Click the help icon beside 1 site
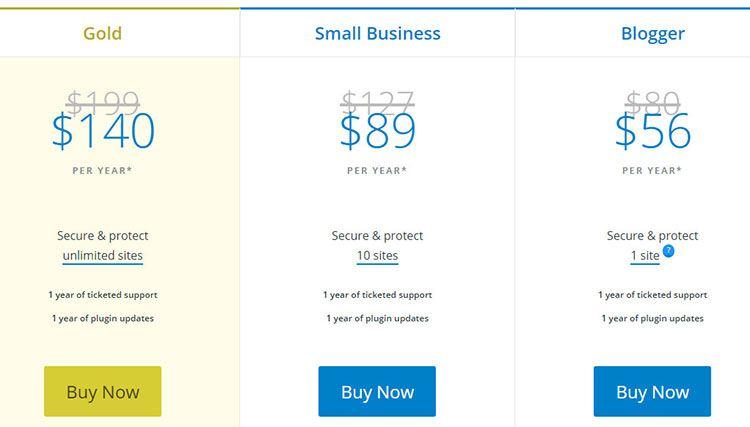Screen dimensions: 750x427 (x=668, y=251)
